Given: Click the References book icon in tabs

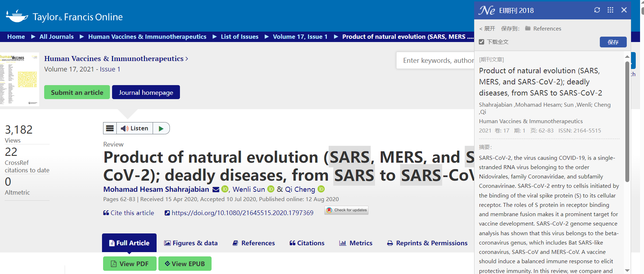Looking at the screenshot, I should point(236,243).
